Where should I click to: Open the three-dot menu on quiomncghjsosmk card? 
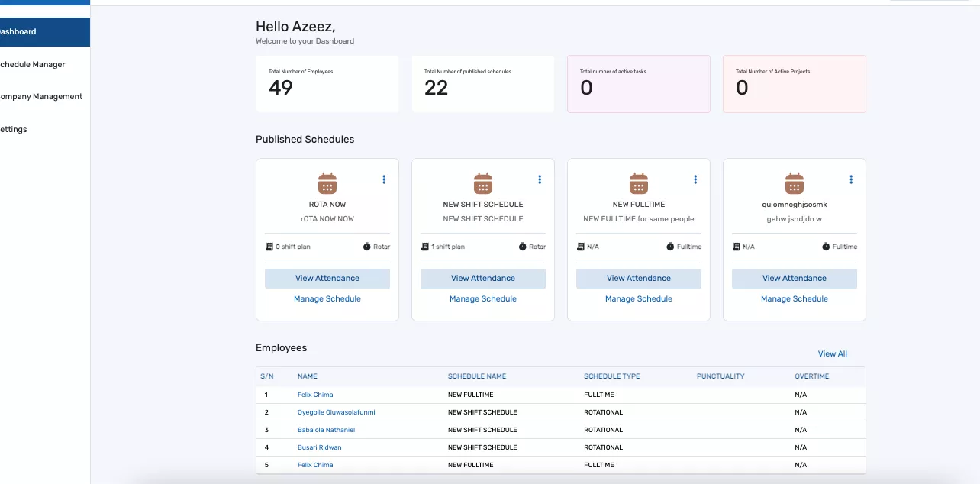coord(851,179)
